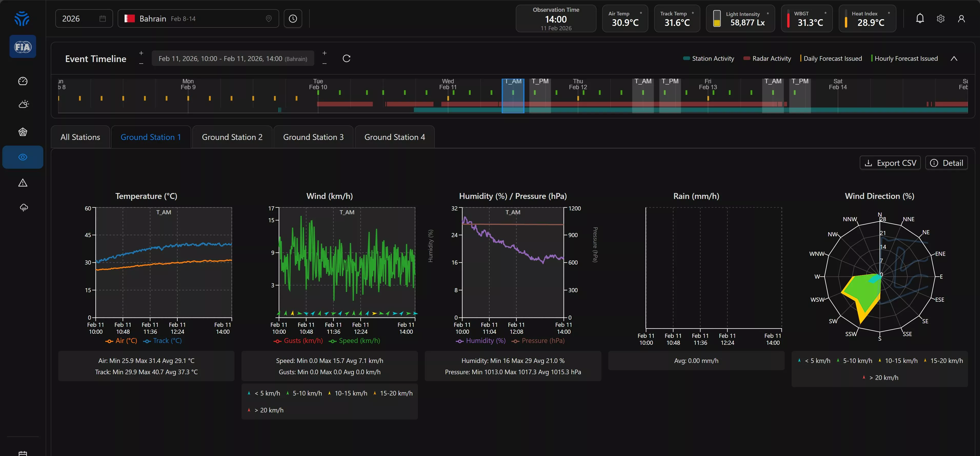Click Sat Feb 14 day label
This screenshot has height=456, width=980.
coord(838,84)
